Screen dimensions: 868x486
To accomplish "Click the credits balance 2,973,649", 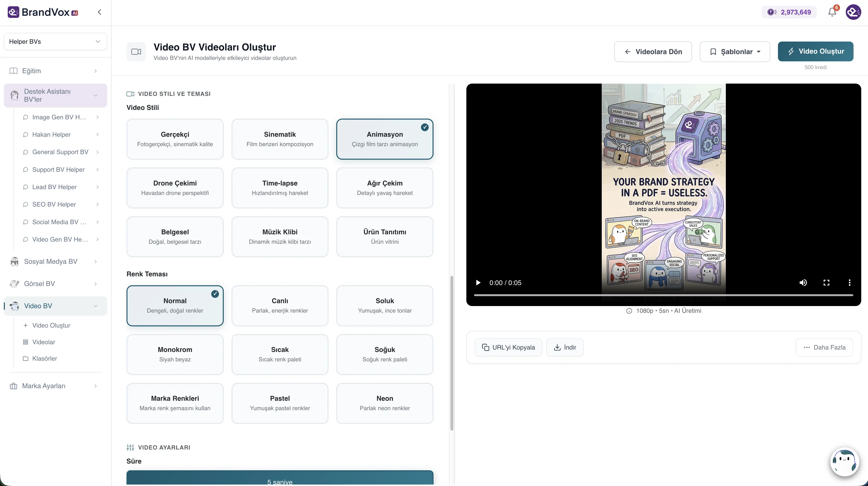I will pyautogui.click(x=789, y=12).
